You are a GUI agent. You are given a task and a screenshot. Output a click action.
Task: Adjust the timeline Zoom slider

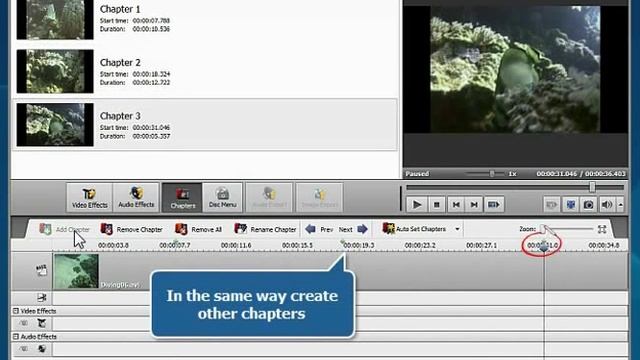pos(567,229)
